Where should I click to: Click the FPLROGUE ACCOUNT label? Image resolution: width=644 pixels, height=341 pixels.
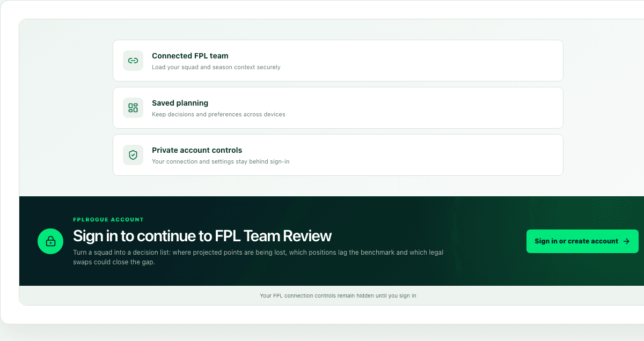coord(108,220)
